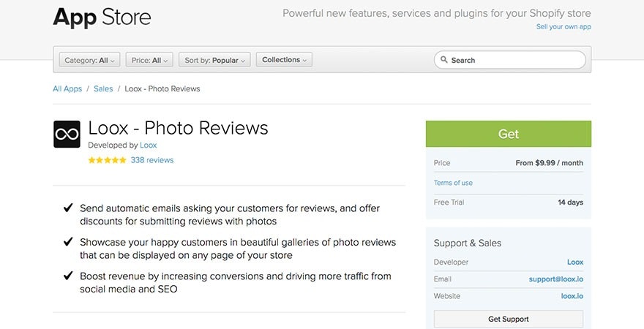Click the five-star rating icons
644x329 pixels.
coord(107,160)
